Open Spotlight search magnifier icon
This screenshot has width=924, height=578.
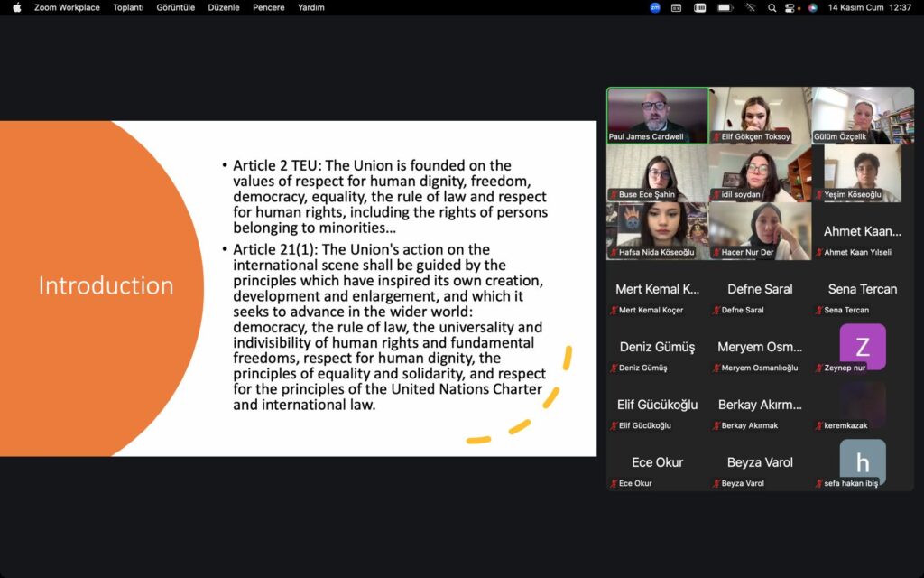pos(772,7)
